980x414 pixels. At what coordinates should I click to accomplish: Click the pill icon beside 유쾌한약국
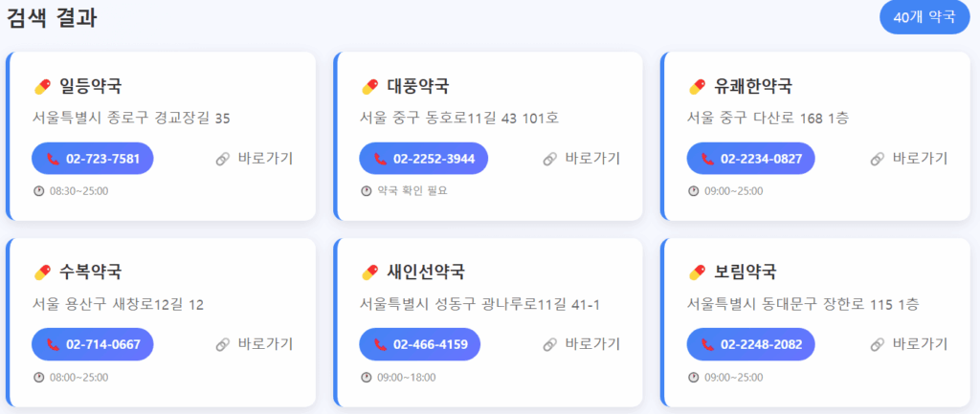click(697, 87)
